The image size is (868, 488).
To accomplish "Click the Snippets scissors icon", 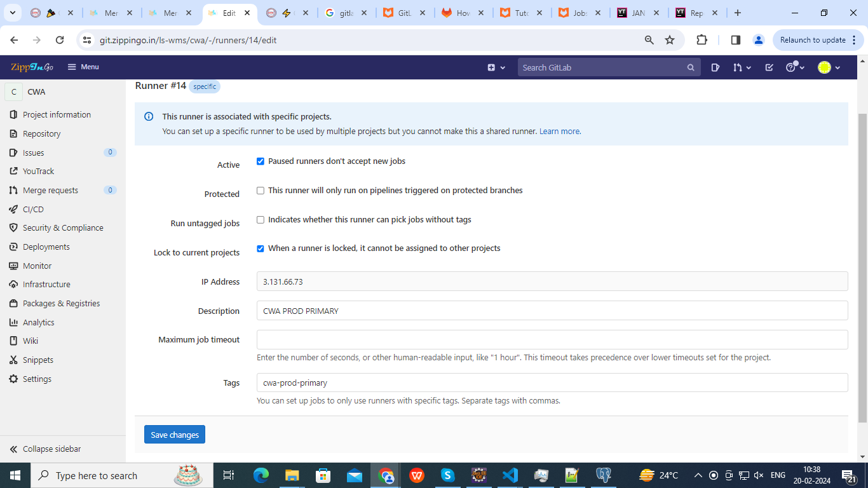I will [x=13, y=360].
